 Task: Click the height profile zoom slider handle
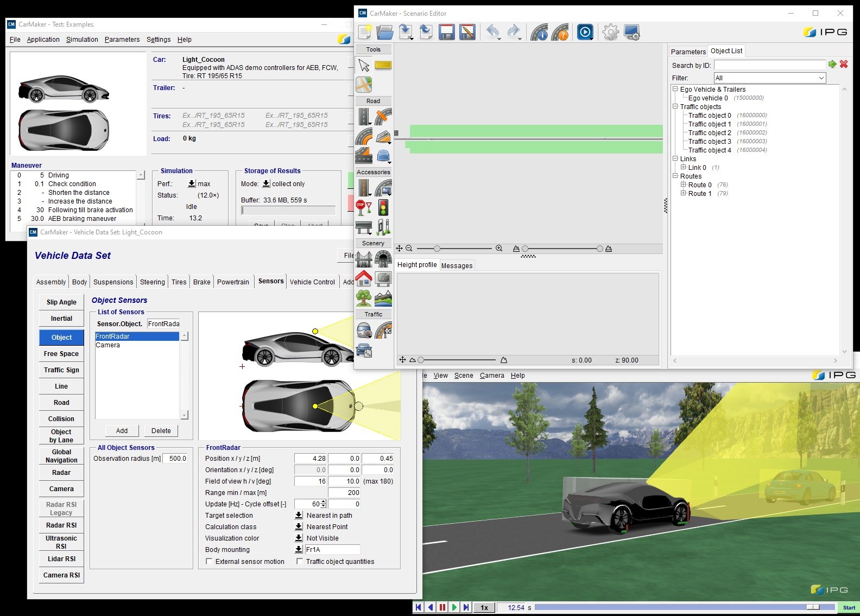coord(421,360)
